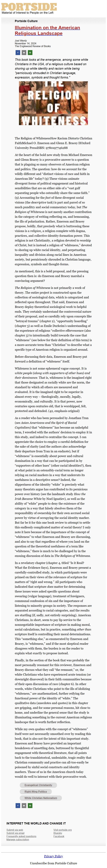Open the Religion of Whiteness cover image
Viewport: 107px width, 868px height.
click(x=53, y=103)
